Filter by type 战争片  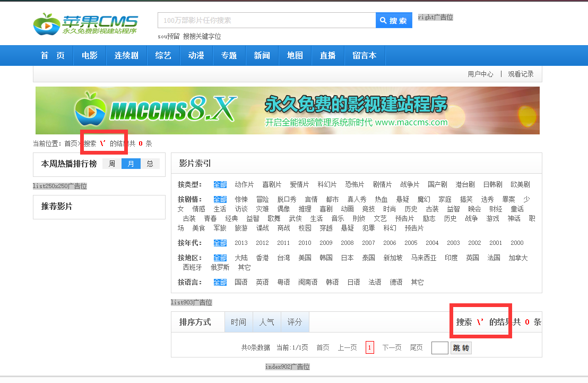pos(410,184)
